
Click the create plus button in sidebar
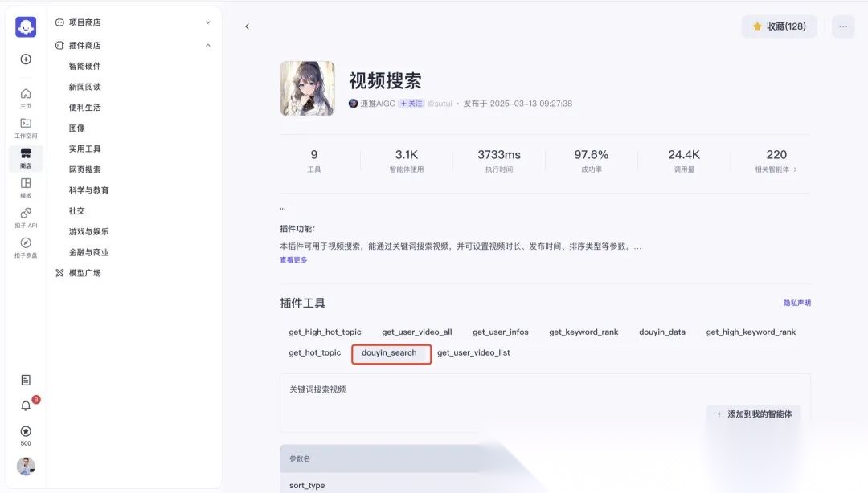(25, 59)
